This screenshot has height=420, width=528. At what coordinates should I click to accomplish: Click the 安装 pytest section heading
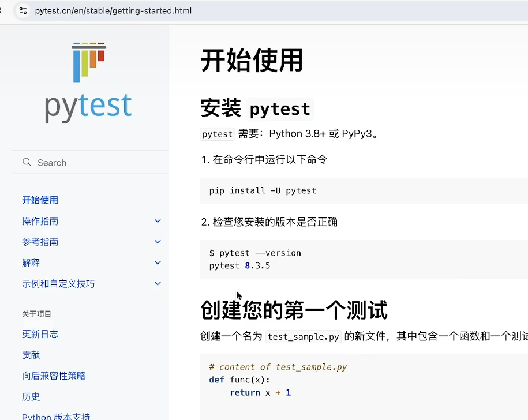click(x=257, y=108)
